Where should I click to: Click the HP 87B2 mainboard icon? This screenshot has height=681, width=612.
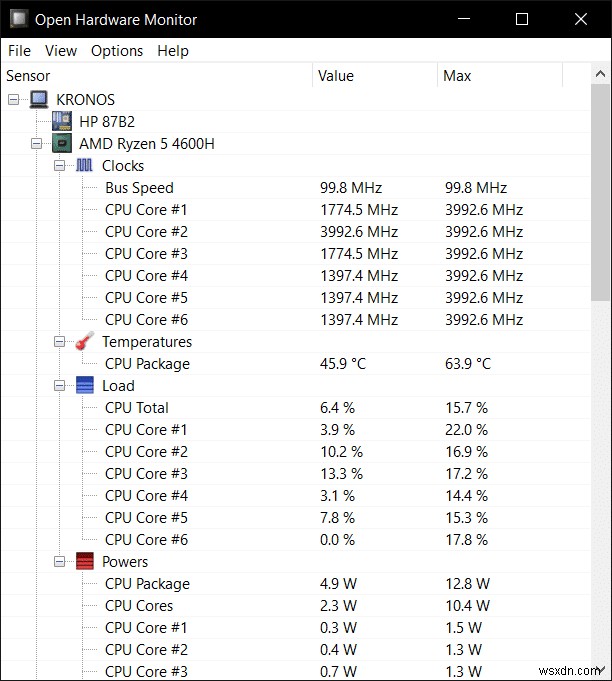click(x=62, y=121)
